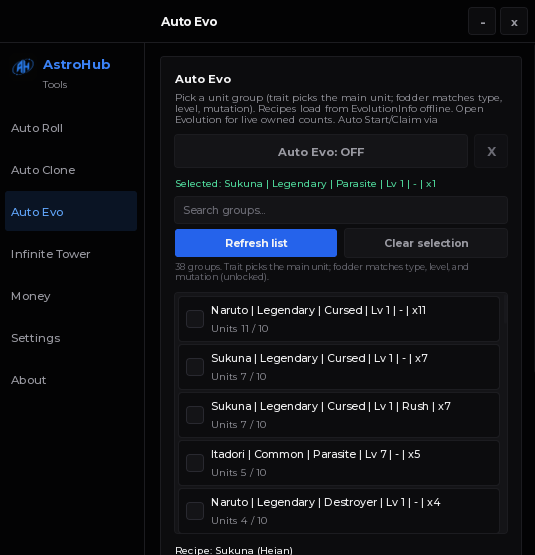Viewport: 535px width, 555px height.
Task: Click the '38 groups' hint text
Action: click(x=322, y=271)
